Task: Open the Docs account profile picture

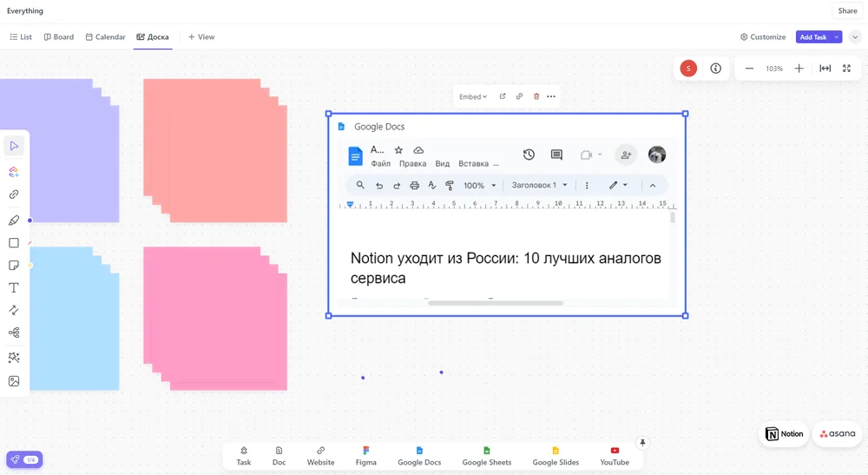Action: tap(657, 155)
